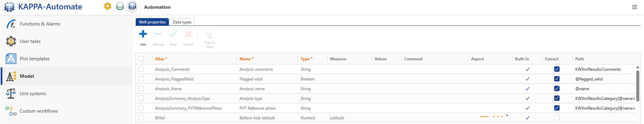Select the Analysis_Comments alias cell
The image size is (644, 124).
(x=172, y=69)
